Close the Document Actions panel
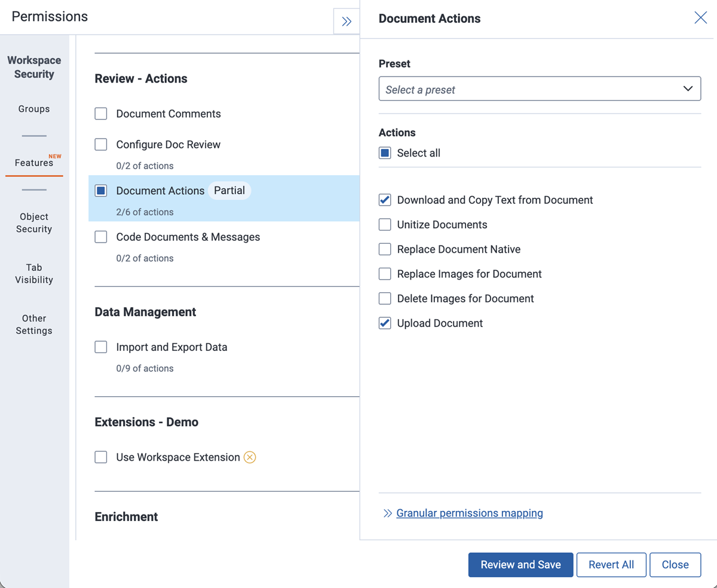The height and width of the screenshot is (588, 717). 700,18
